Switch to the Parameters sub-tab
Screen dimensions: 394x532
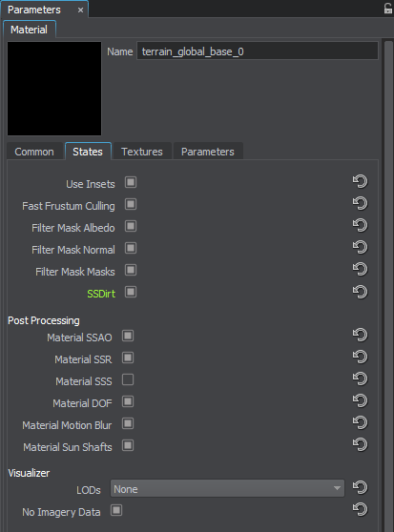coord(208,152)
